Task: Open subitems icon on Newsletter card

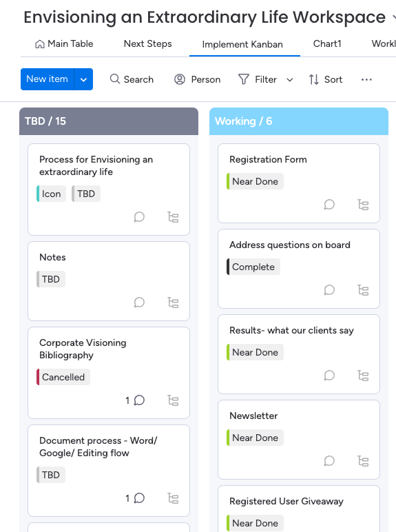Action: [x=363, y=461]
